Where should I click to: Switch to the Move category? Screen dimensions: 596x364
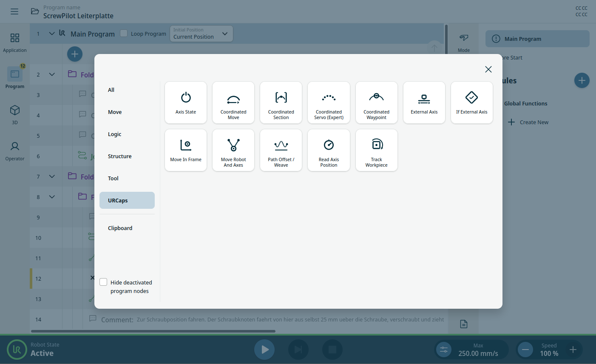point(127,112)
